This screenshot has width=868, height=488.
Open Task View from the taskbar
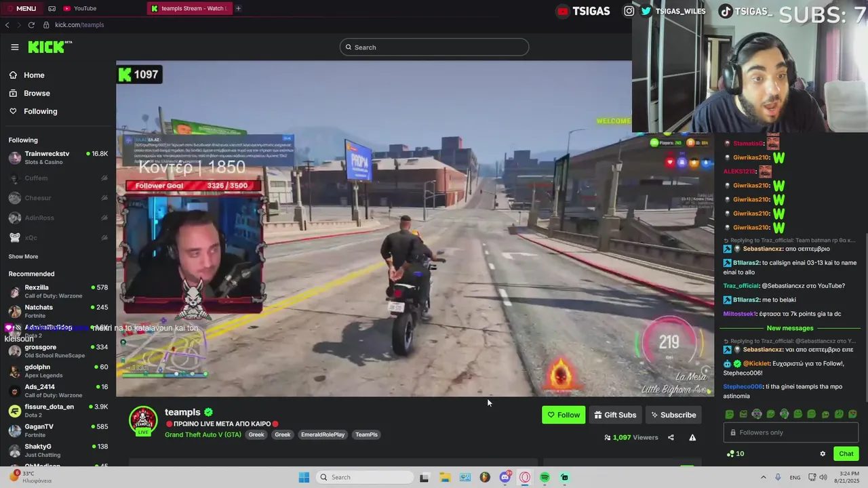(x=424, y=477)
